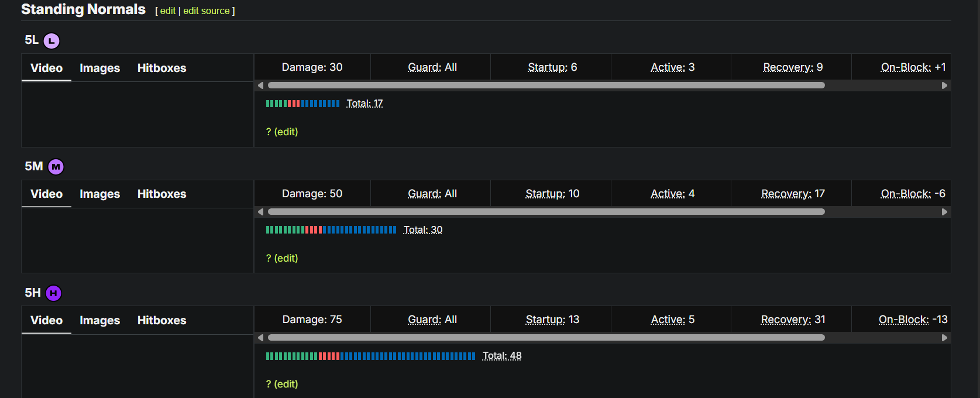Click right scroll arrow in 5H data table
The height and width of the screenshot is (398, 980).
point(944,338)
